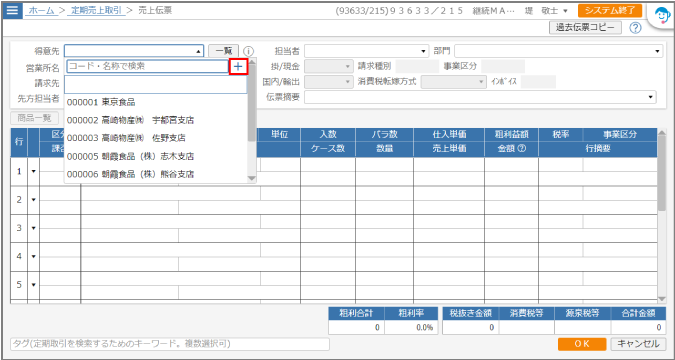Click the 数量 column header

tap(384, 149)
